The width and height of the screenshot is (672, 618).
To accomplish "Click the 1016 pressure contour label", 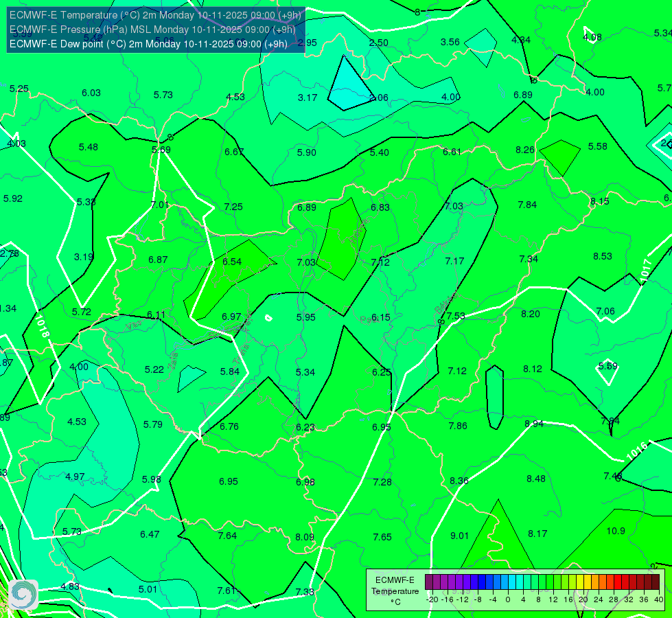I will 637,451.
